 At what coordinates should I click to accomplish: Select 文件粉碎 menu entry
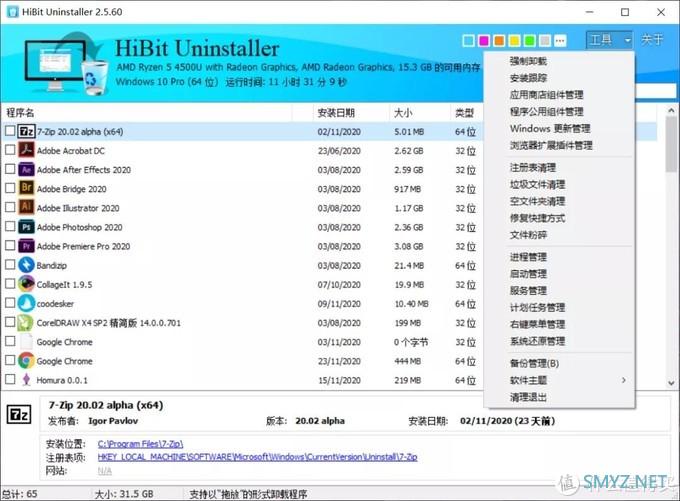(528, 235)
